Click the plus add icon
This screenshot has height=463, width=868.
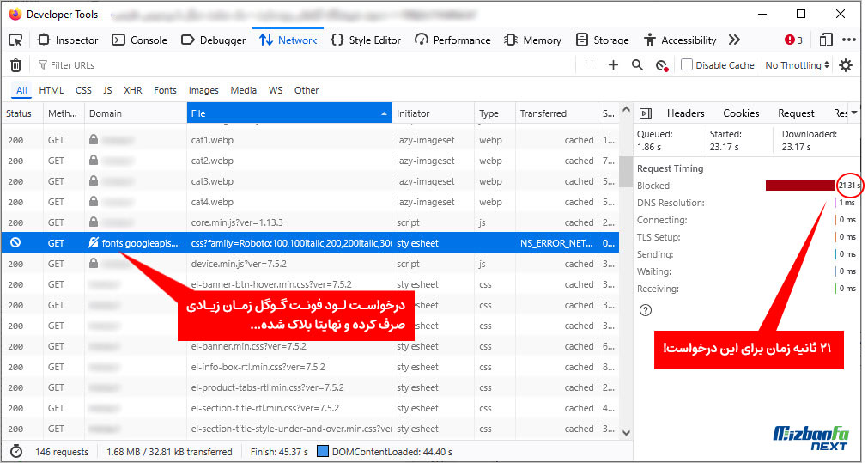pos(613,64)
